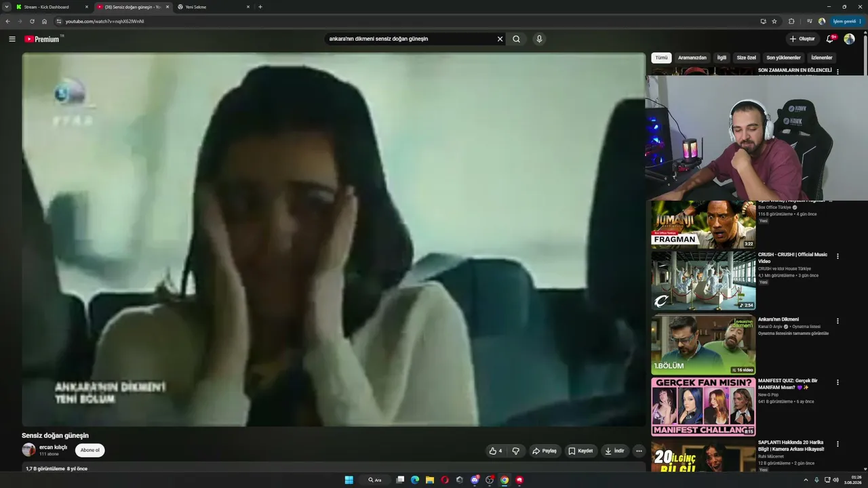Screen dimensions: 868x488
Task: Launch Microsoft Edge from taskbar
Action: pyautogui.click(x=415, y=480)
